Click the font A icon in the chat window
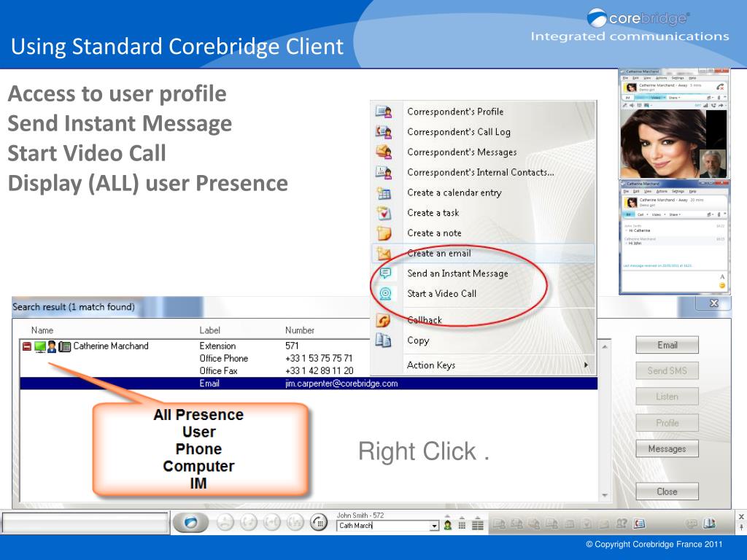The width and height of the screenshot is (747, 560). [722, 276]
